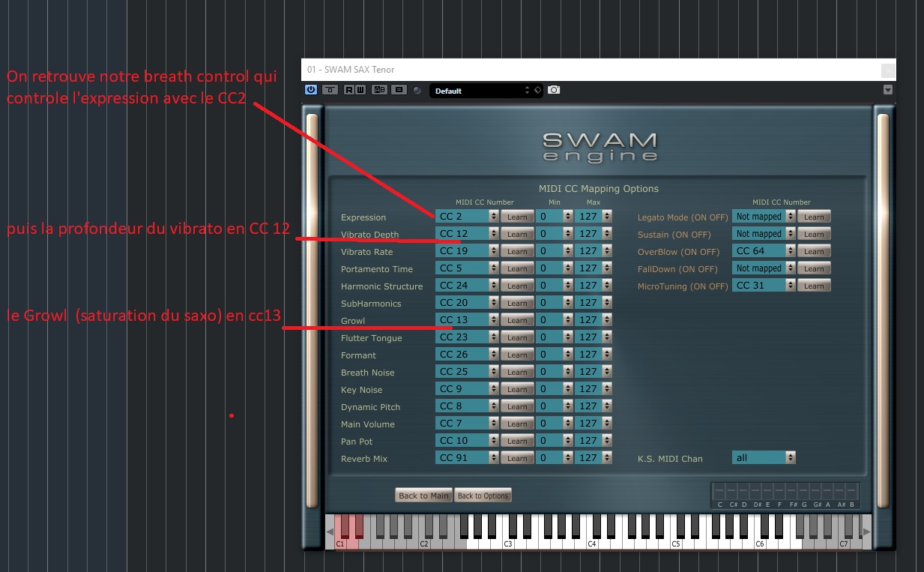This screenshot has height=572, width=924.
Task: Open Expression CC 2 dropdown
Action: tap(467, 217)
